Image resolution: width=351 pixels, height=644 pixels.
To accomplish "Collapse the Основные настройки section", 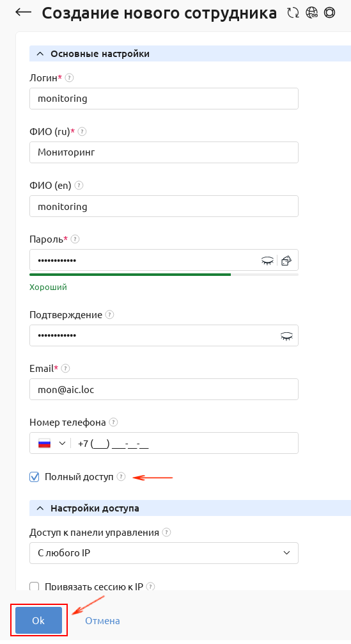I will [40, 54].
